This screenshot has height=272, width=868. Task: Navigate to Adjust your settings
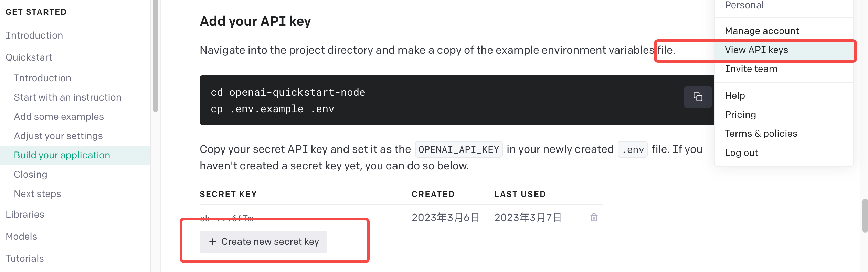pyautogui.click(x=58, y=136)
